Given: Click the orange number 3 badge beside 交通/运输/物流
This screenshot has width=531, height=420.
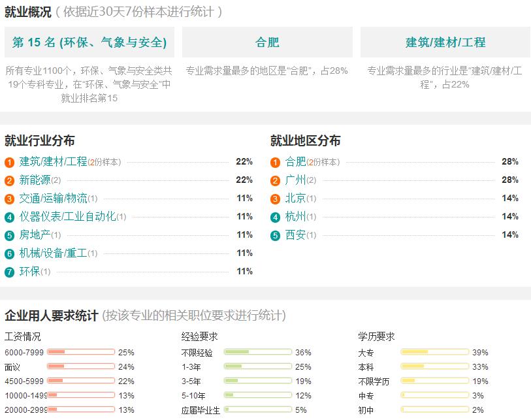Looking at the screenshot, I should click(x=10, y=199).
